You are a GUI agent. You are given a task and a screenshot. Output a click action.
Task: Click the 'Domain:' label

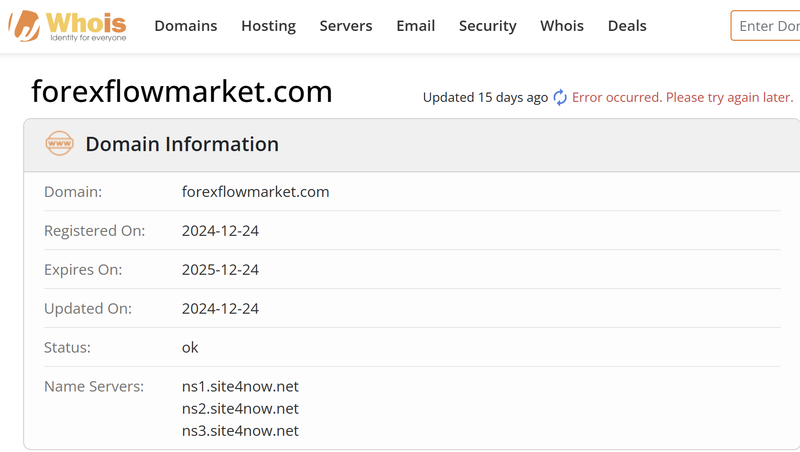click(x=73, y=192)
